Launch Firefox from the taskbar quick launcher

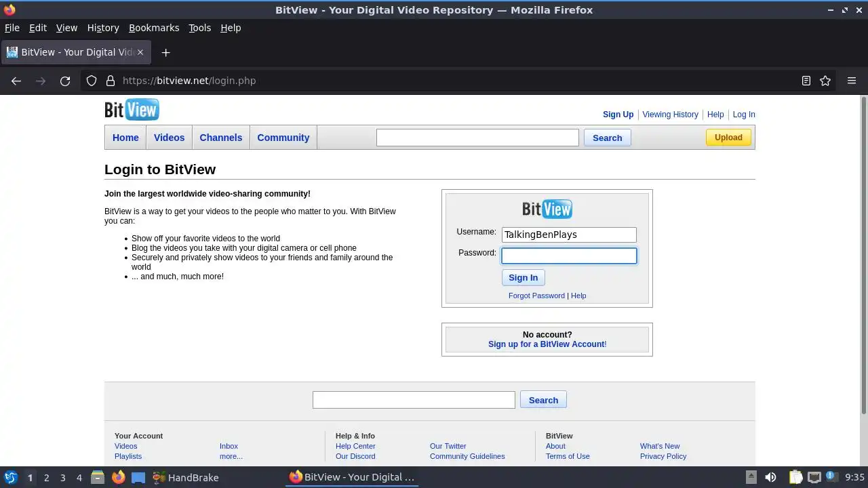pyautogui.click(x=118, y=477)
